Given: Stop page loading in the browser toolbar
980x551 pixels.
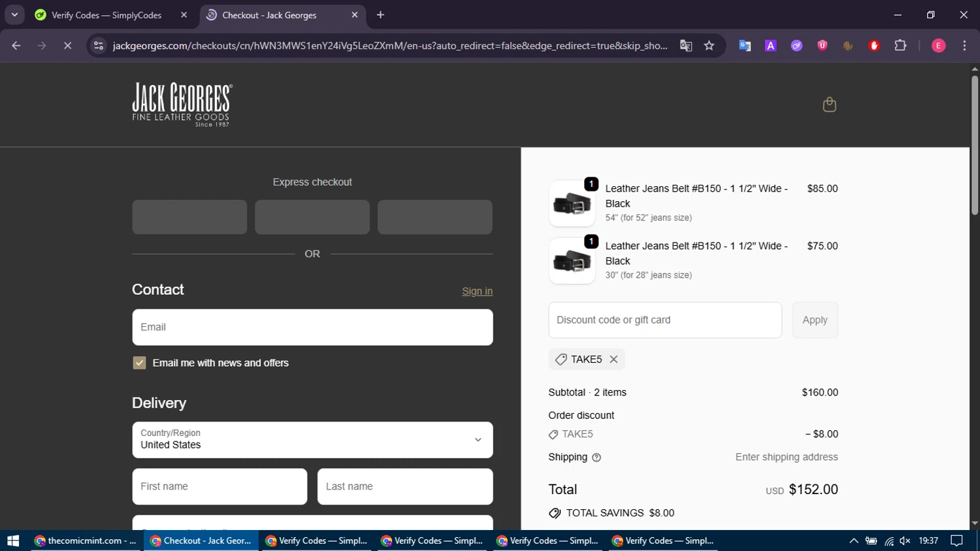Looking at the screenshot, I should tap(67, 45).
